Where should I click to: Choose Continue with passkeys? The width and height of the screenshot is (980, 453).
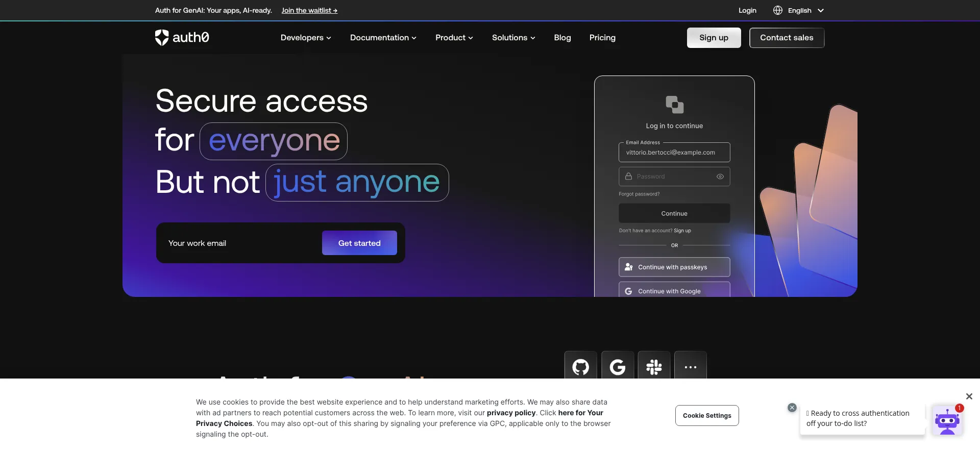pyautogui.click(x=674, y=267)
